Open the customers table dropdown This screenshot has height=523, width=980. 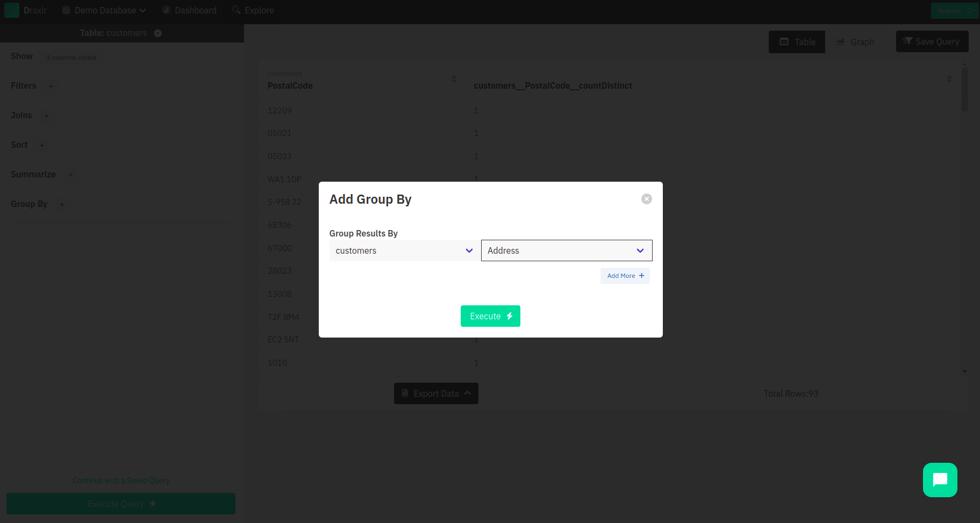(x=404, y=250)
